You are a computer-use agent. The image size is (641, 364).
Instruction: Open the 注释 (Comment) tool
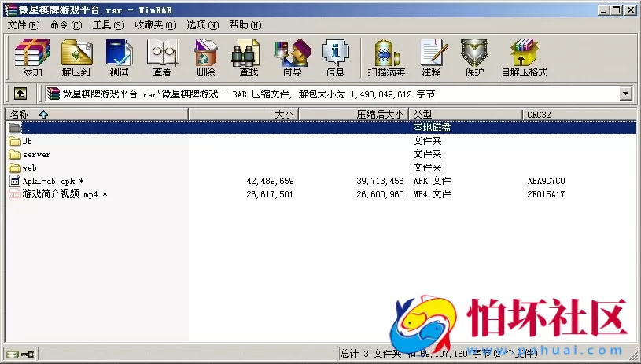pos(431,57)
